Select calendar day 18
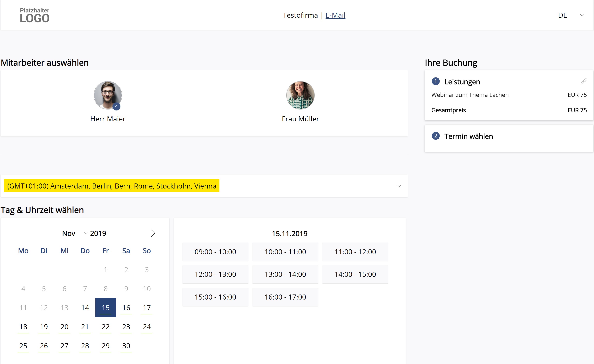 click(23, 327)
